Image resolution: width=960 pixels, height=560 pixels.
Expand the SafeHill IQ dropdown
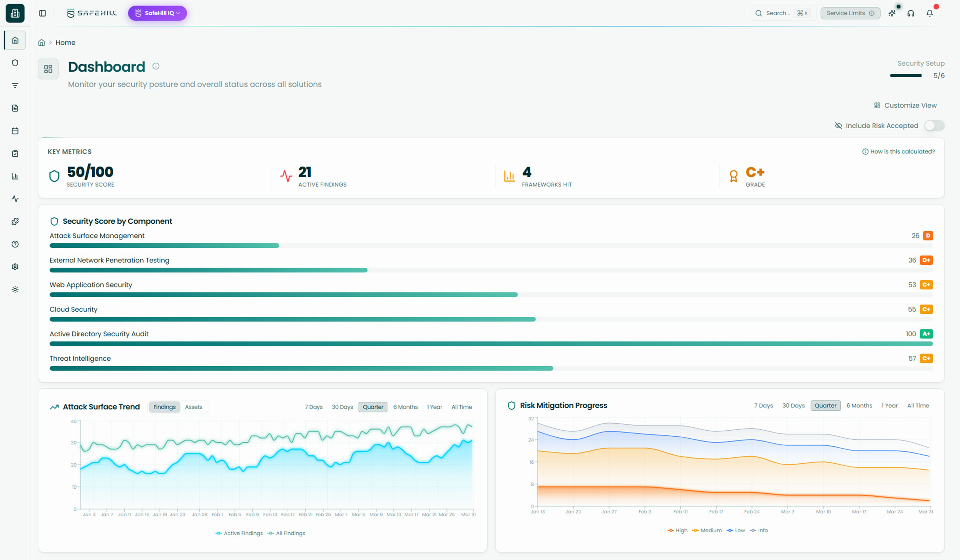click(157, 13)
